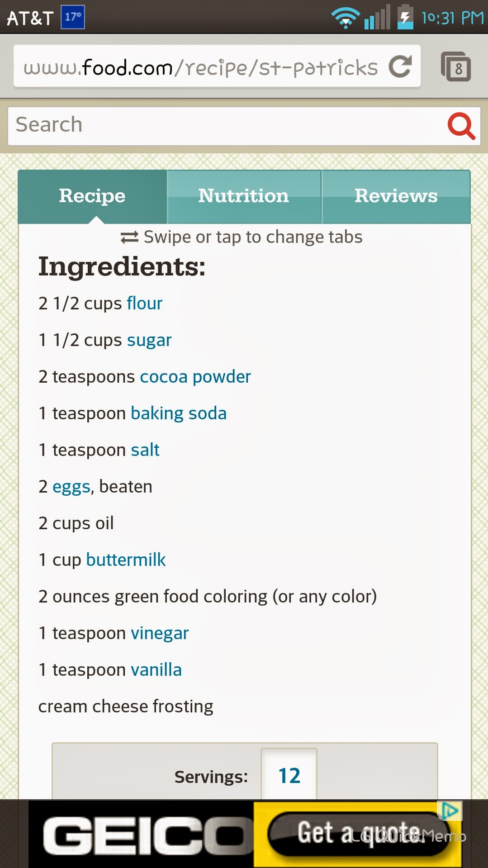Viewport: 488px width, 868px height.
Task: Tap the red magnifying glass search icon
Action: coord(461,126)
